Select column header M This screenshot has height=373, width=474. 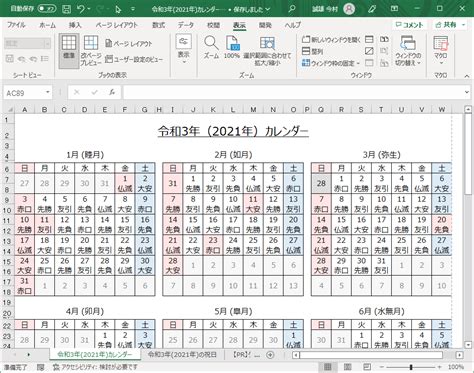253,109
